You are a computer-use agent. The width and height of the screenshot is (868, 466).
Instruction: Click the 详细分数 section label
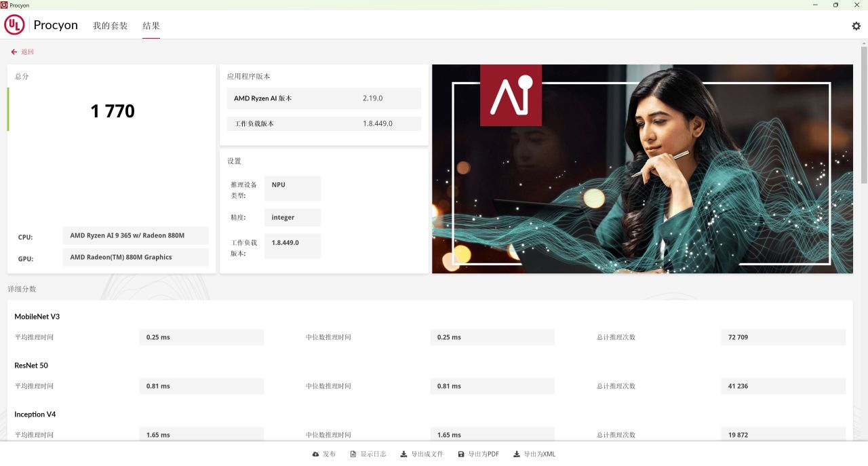coord(22,289)
